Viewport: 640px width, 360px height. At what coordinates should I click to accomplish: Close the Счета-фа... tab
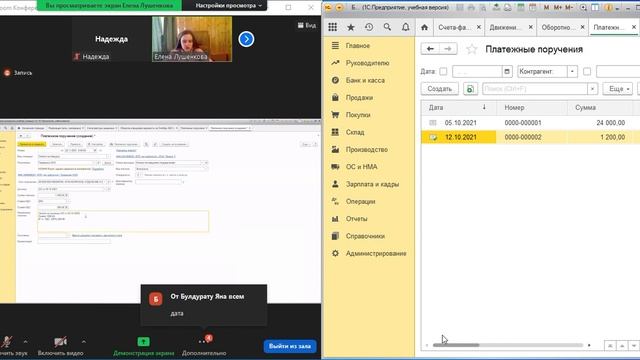tap(478, 27)
